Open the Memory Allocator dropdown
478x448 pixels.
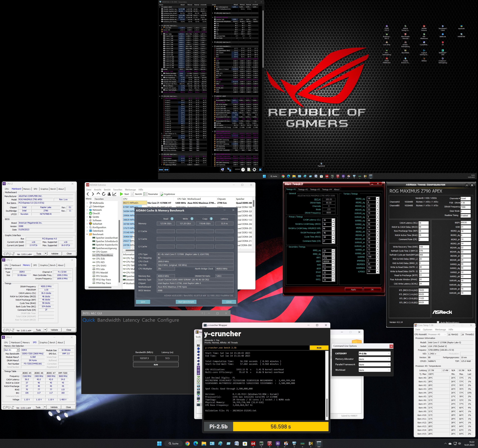tap(374, 359)
